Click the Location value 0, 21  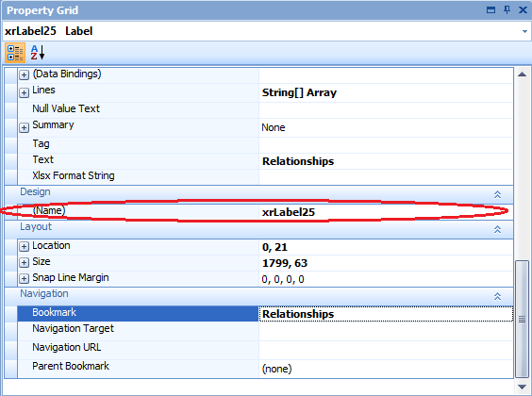(386, 247)
